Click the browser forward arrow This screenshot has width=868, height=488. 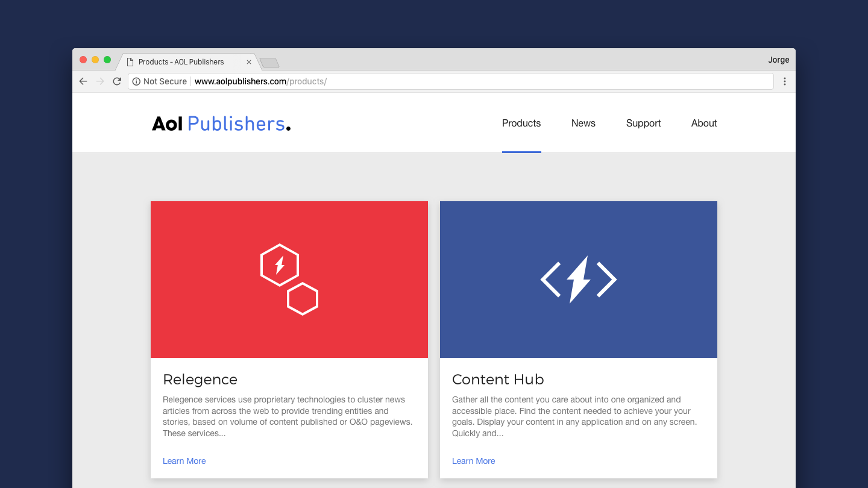(x=100, y=81)
